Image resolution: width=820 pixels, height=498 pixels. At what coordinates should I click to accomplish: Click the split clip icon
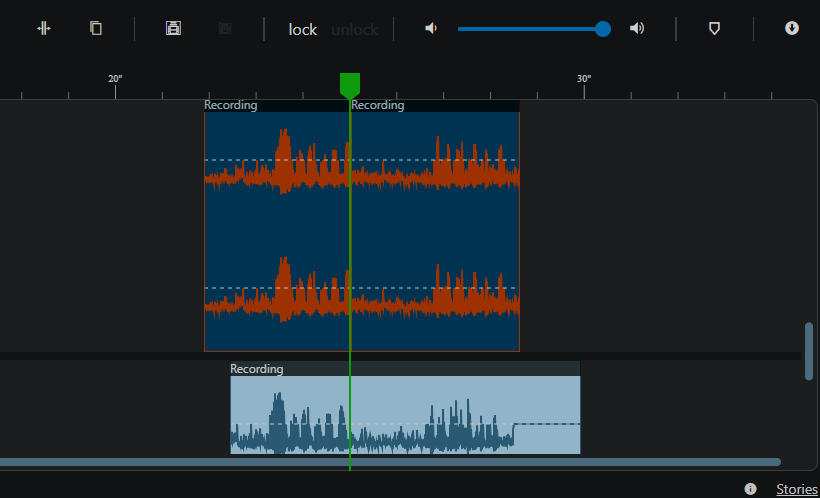(44, 28)
